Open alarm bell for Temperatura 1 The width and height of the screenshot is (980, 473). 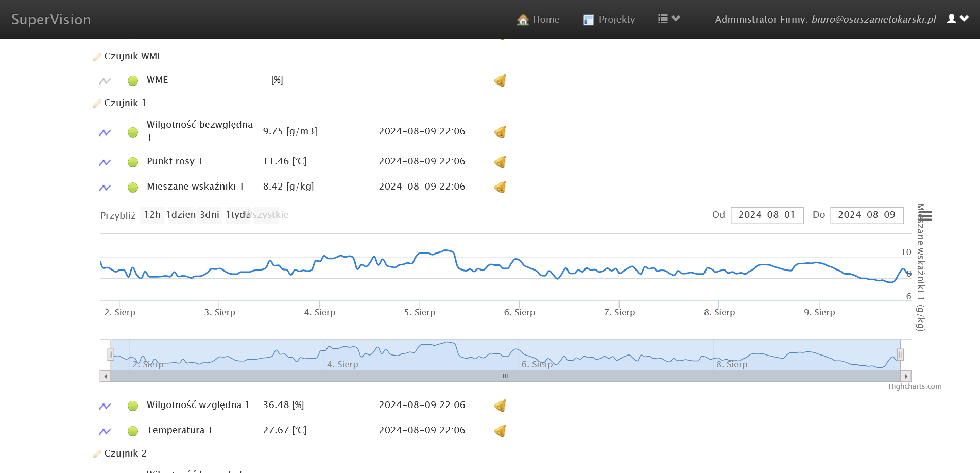(x=500, y=431)
